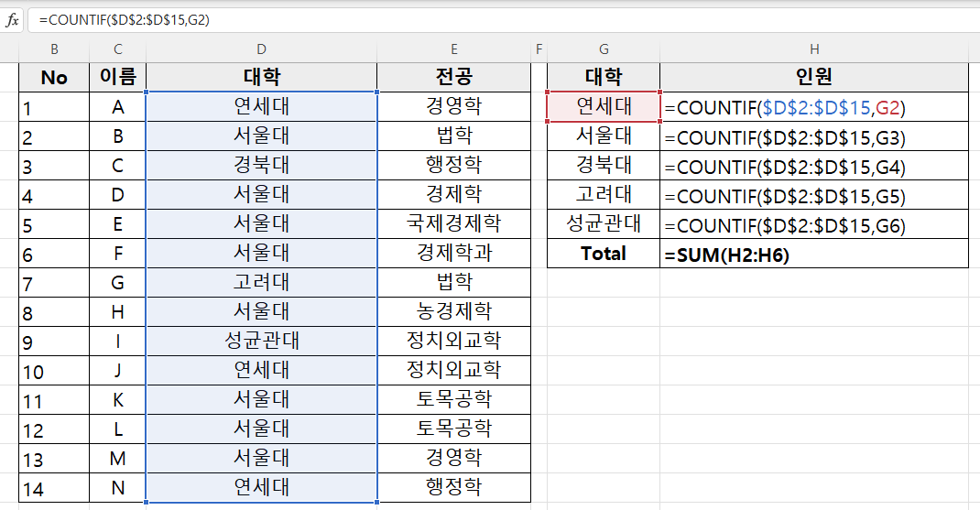This screenshot has width=980, height=510.
Task: Click the No cell showing '1'
Action: 54,107
